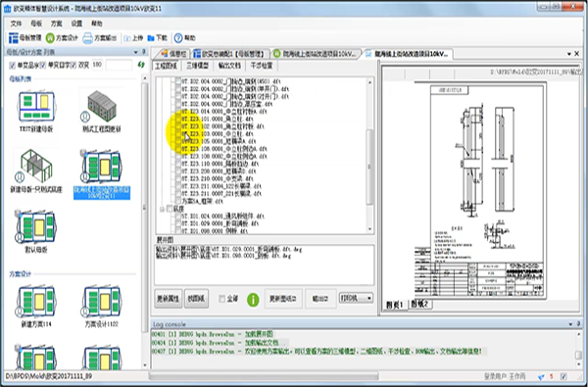588x387 pixels.
Task: Click the green refresh icon in list panel
Action: point(141,65)
